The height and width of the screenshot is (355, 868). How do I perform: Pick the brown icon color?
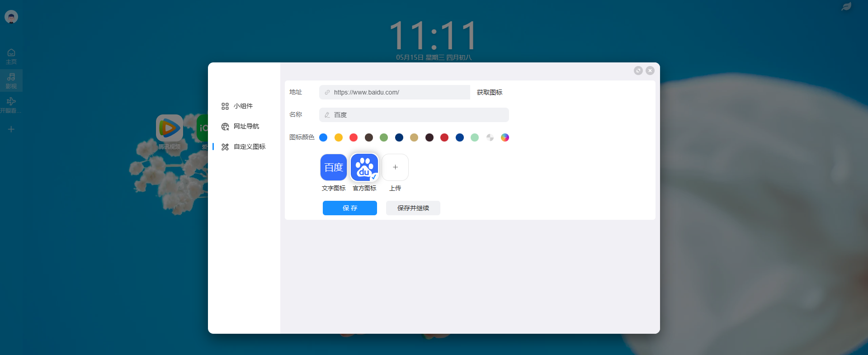[x=369, y=137]
